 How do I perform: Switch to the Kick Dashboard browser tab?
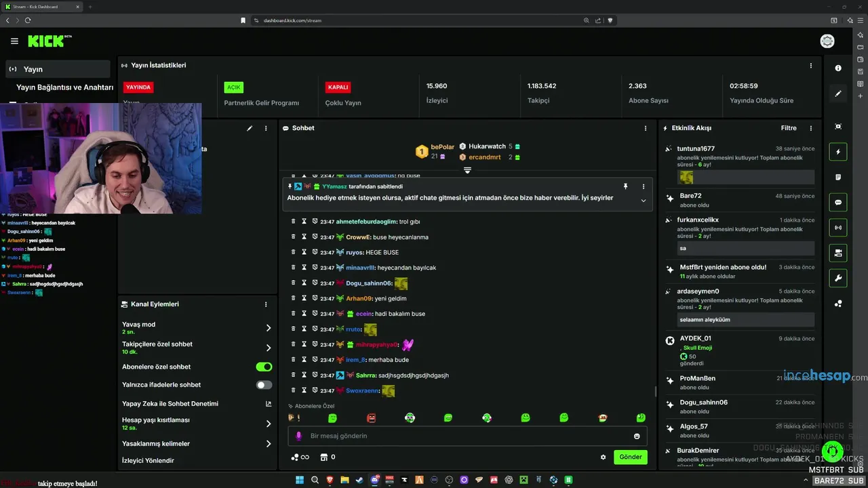(x=42, y=7)
